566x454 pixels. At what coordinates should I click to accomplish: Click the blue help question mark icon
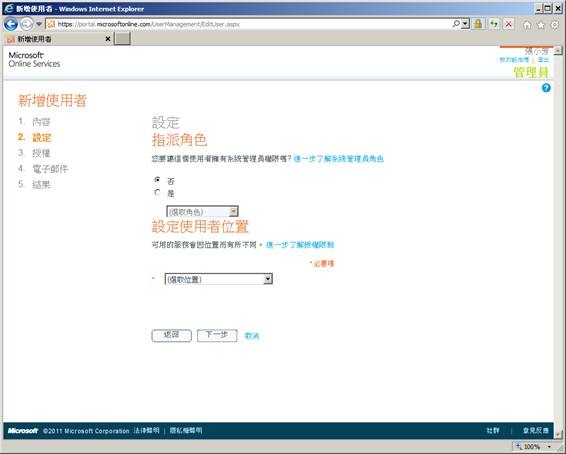coord(546,88)
